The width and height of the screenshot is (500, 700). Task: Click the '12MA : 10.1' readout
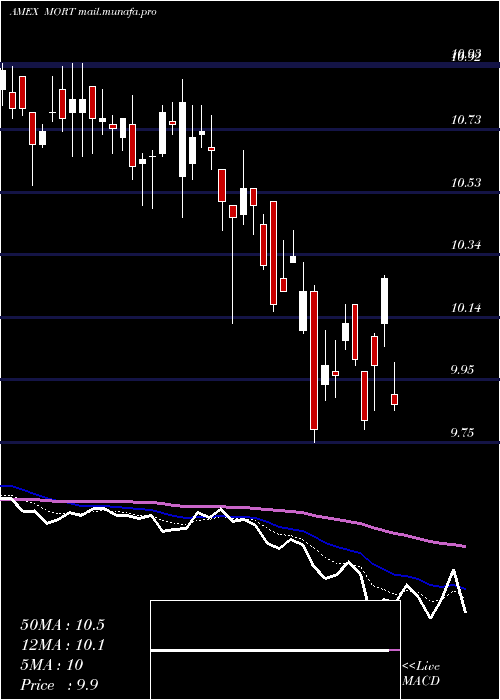[x=62, y=645]
